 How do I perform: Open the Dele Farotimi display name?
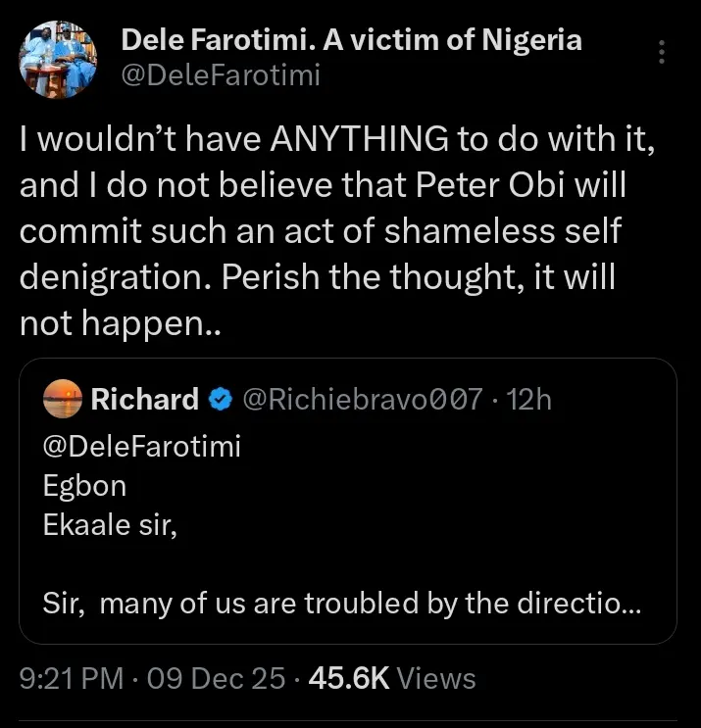[351, 40]
